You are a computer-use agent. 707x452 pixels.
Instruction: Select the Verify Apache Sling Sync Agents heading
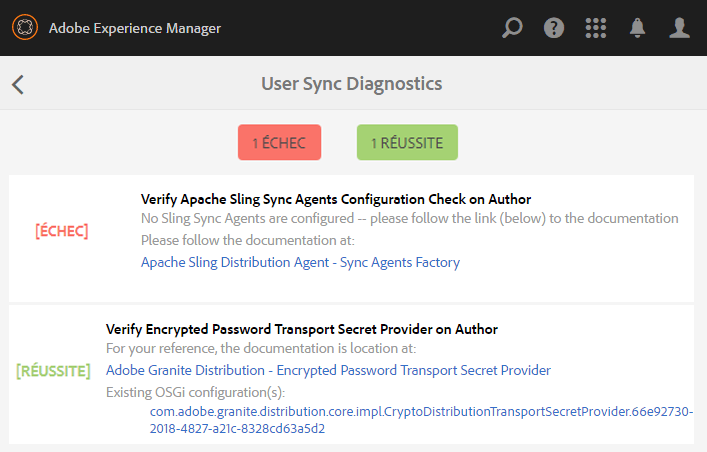[336, 199]
